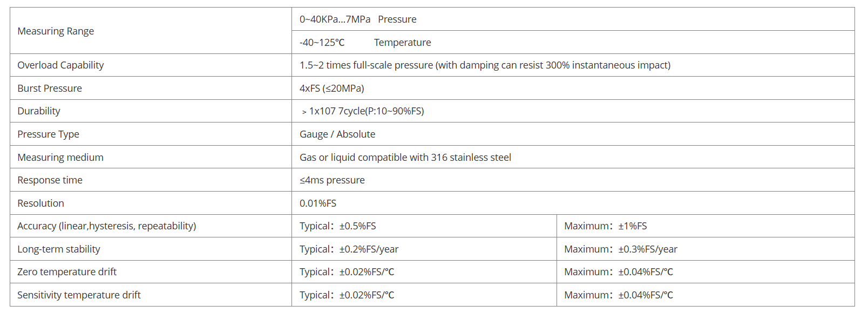868x313 pixels.
Task: Click the Measuring Range label cell
Action: point(151,31)
